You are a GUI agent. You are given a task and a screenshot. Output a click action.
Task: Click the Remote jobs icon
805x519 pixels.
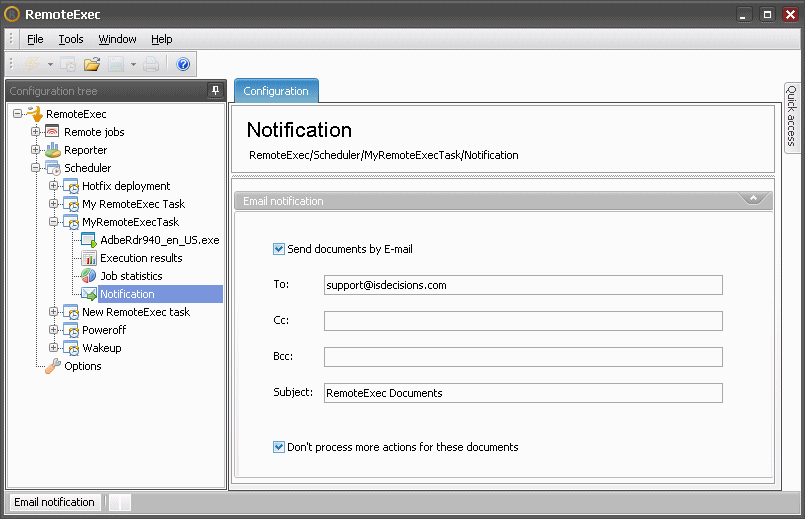click(x=52, y=131)
